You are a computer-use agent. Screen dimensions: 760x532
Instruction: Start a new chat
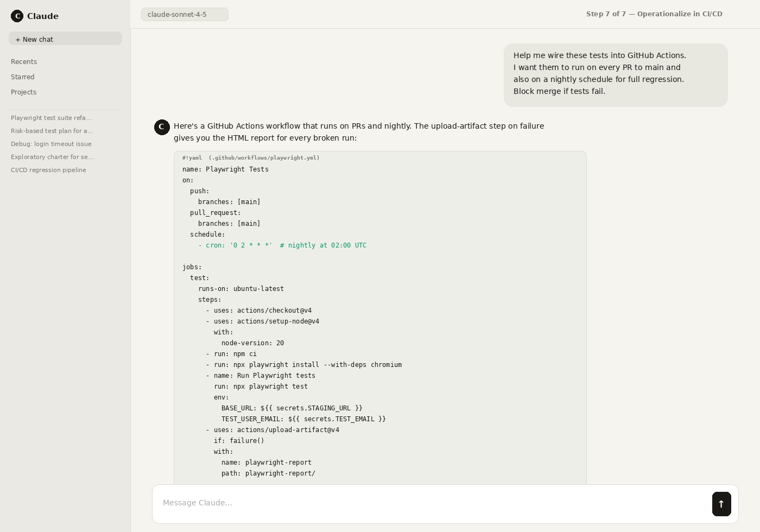pos(65,39)
